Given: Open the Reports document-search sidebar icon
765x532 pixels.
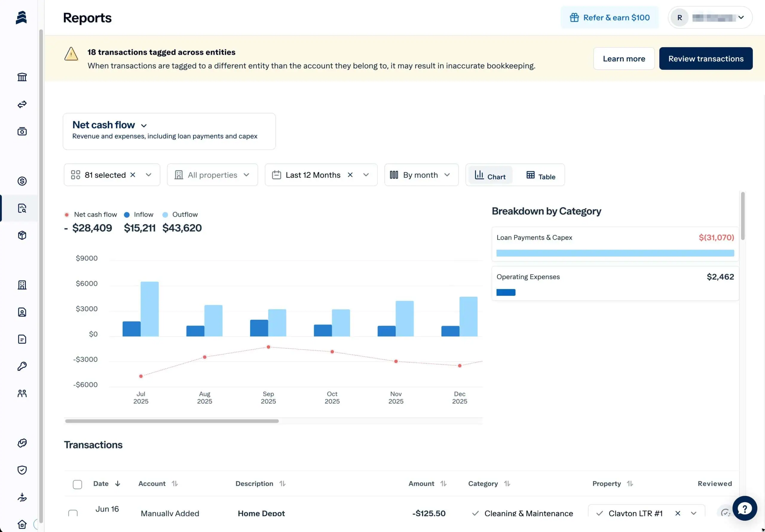Looking at the screenshot, I should pyautogui.click(x=22, y=208).
